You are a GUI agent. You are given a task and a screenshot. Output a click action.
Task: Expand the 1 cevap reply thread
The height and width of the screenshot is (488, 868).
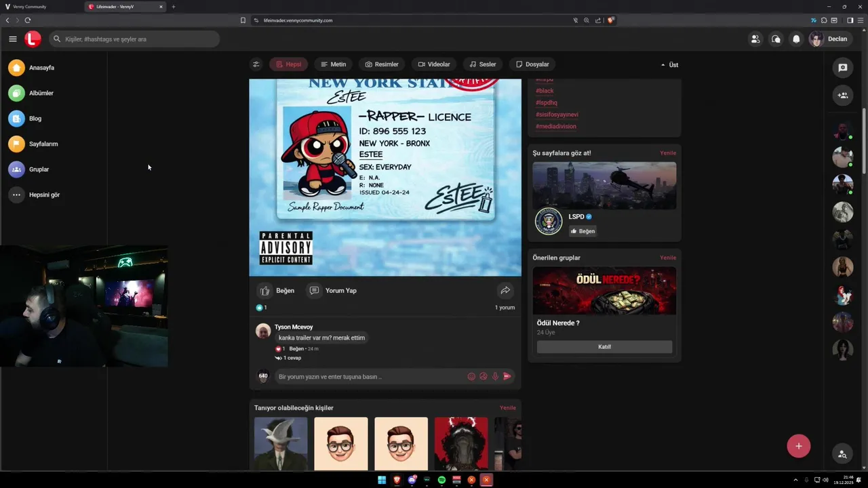pos(288,358)
